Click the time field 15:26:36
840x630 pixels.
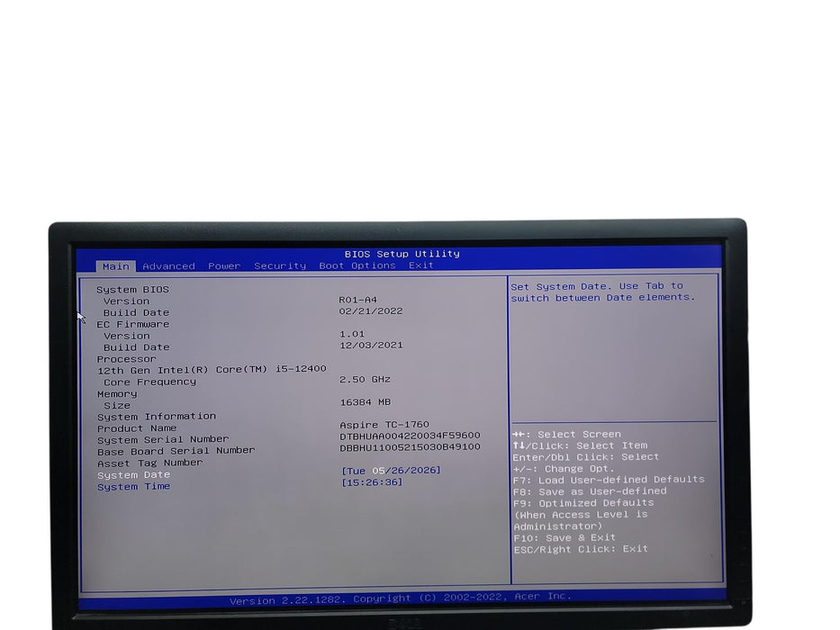[x=372, y=482]
